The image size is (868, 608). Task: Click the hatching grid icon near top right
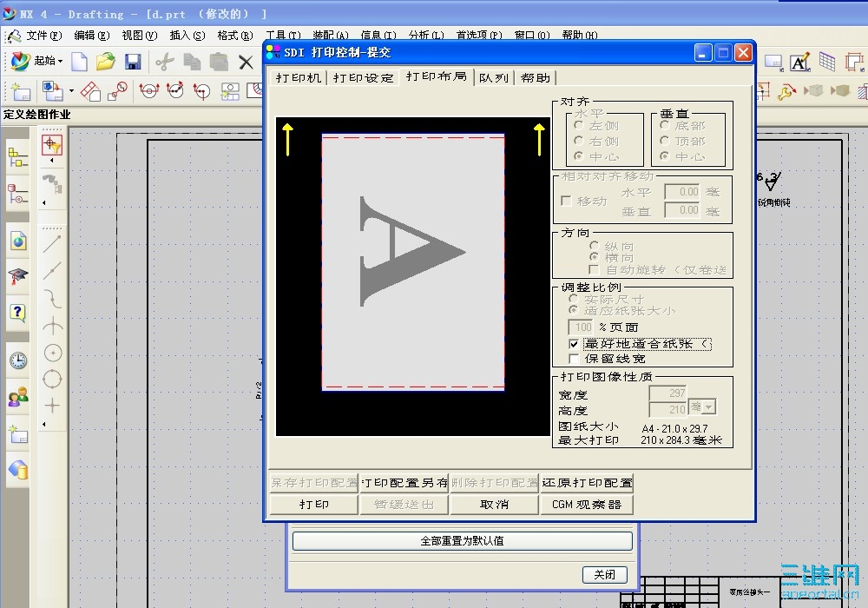coord(827,62)
